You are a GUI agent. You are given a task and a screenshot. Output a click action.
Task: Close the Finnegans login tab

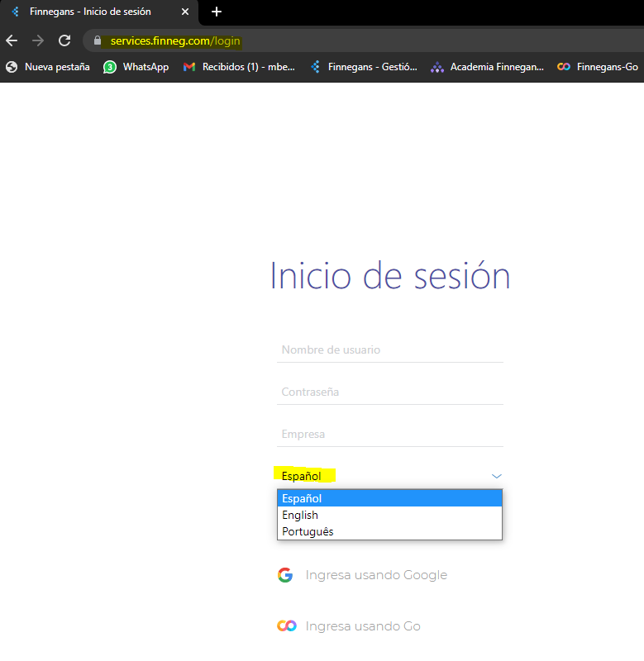185,12
